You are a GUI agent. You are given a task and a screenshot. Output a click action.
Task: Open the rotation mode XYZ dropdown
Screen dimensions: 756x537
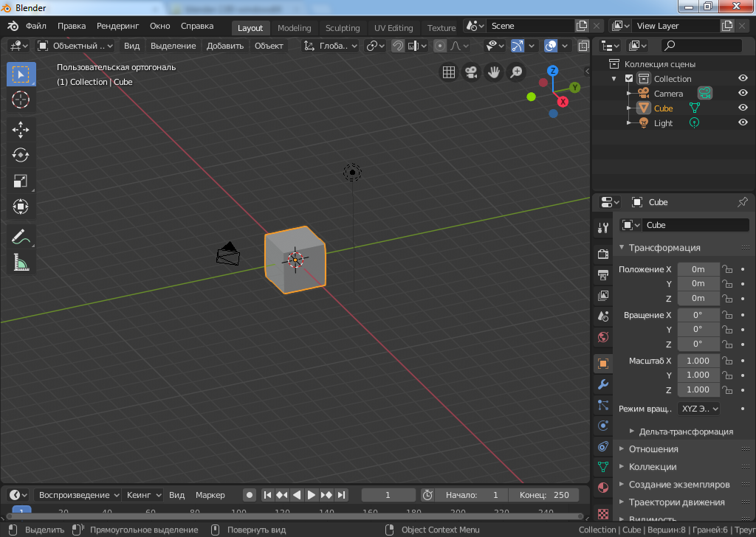[x=698, y=408]
